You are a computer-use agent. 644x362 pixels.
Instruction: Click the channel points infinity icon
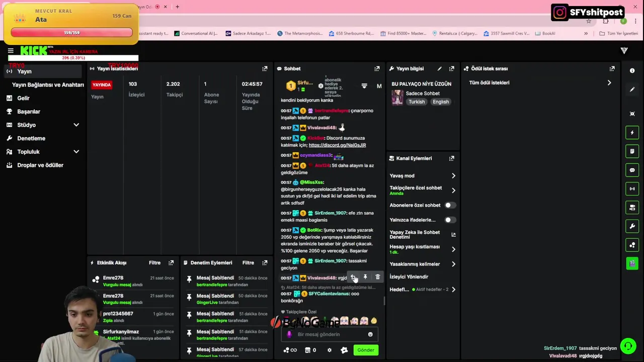click(290, 350)
